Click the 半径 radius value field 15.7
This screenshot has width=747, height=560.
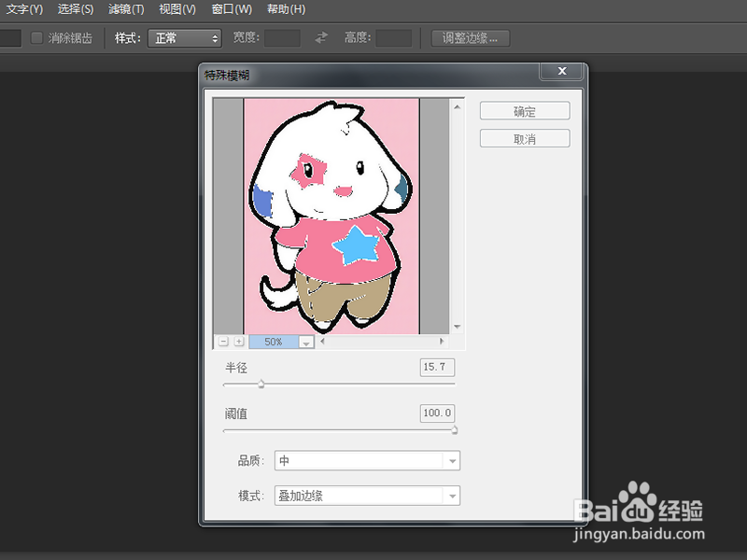point(437,367)
